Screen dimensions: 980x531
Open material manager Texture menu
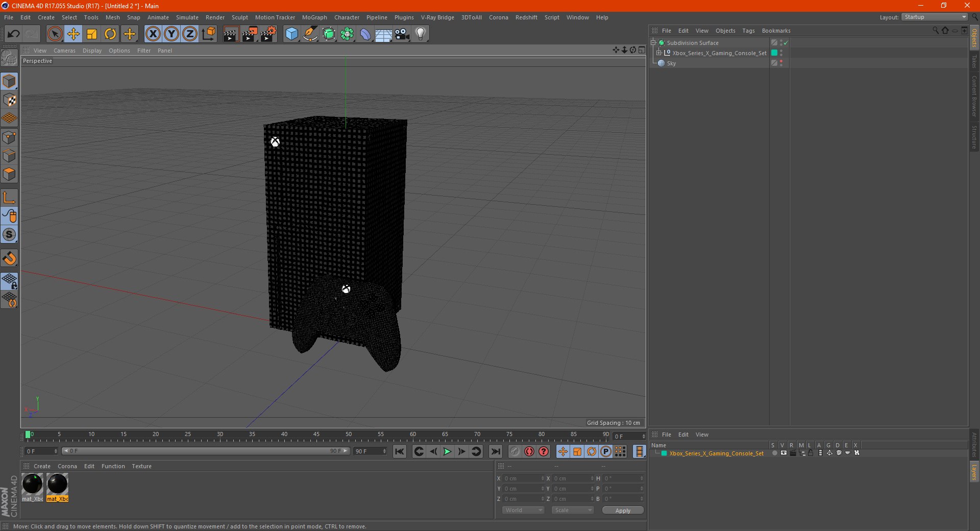pyautogui.click(x=141, y=466)
